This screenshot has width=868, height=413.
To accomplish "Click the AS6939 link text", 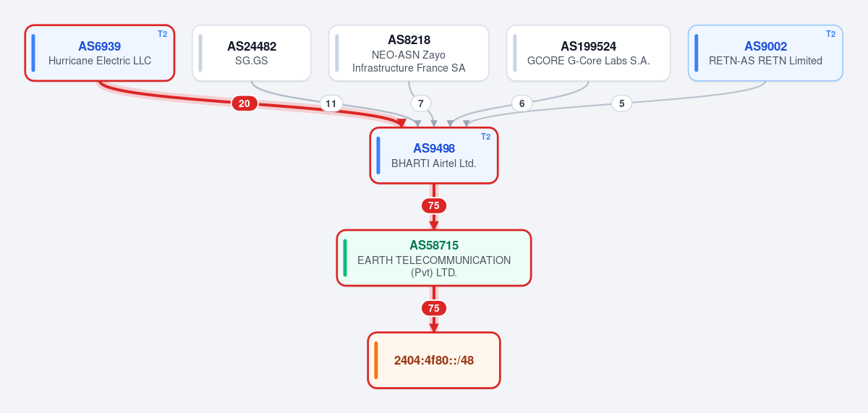I will pyautogui.click(x=100, y=46).
